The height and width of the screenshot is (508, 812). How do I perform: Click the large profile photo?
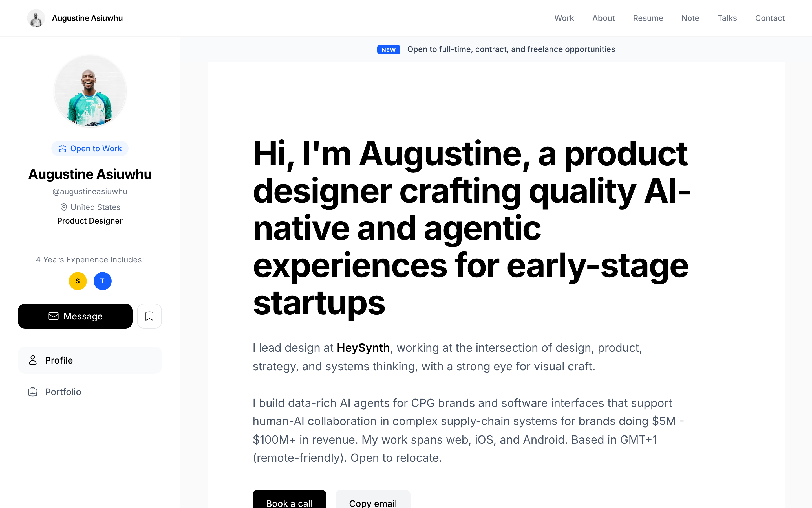coord(90,91)
